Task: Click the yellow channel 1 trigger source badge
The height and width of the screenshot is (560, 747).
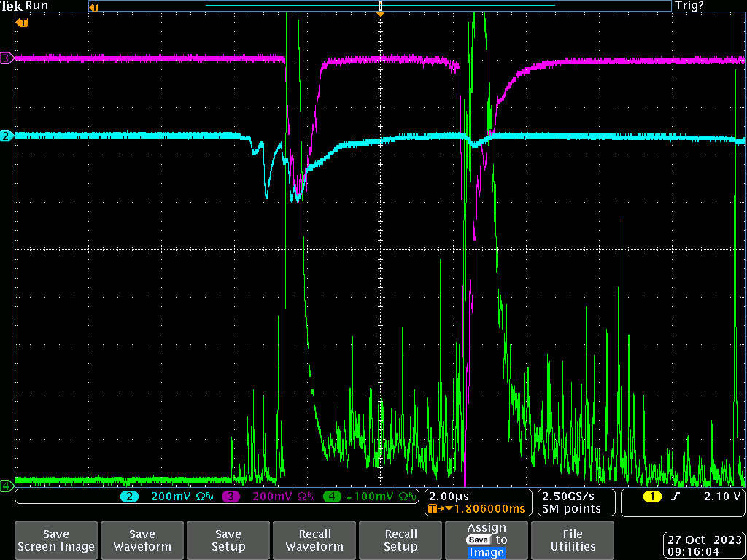Action: (x=652, y=497)
